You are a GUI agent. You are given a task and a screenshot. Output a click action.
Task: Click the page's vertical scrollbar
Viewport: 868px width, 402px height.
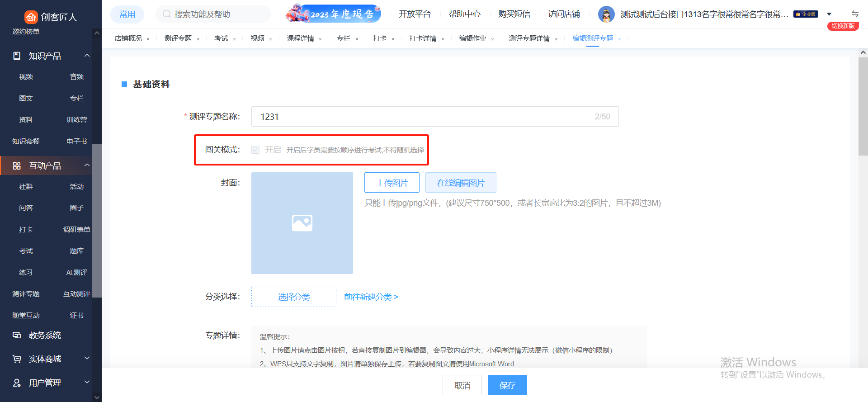(863, 109)
